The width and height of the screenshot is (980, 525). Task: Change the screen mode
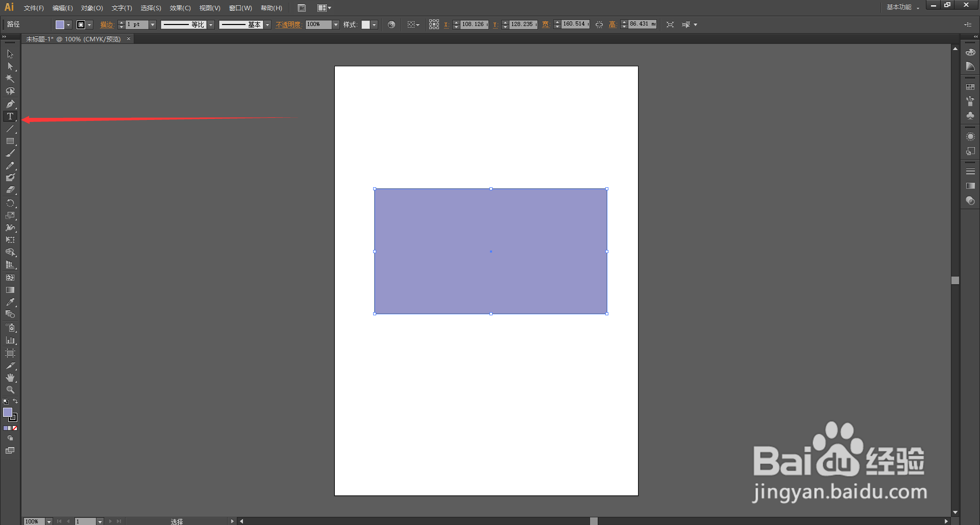coord(10,451)
